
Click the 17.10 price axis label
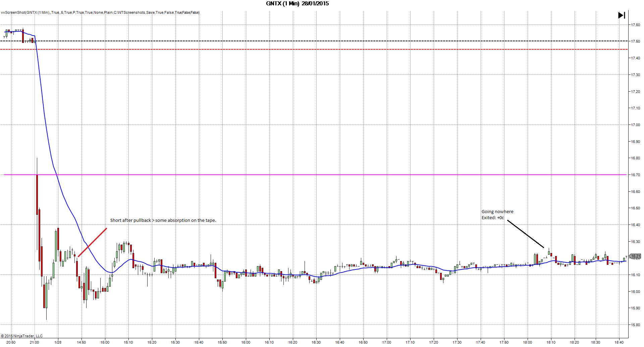pos(636,108)
